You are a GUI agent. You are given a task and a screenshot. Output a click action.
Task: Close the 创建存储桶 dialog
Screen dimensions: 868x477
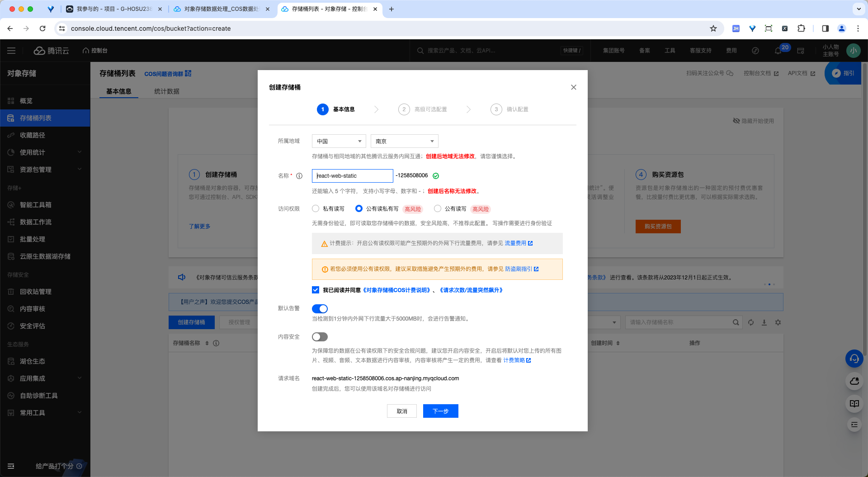[573, 87]
